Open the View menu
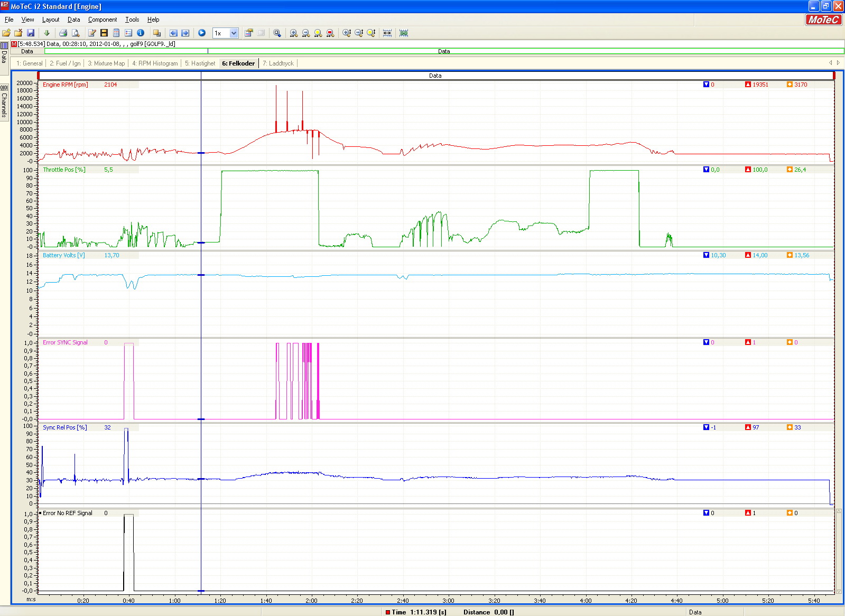845x616 pixels. [27, 20]
